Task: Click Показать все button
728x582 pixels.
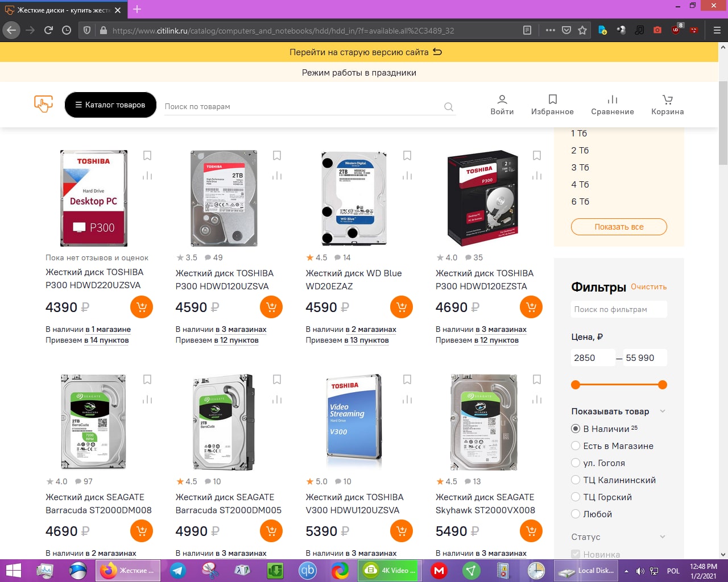Action: tap(619, 227)
